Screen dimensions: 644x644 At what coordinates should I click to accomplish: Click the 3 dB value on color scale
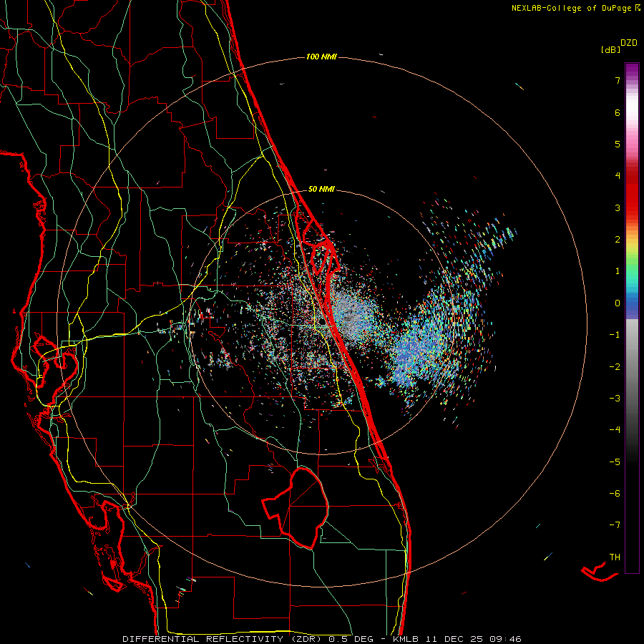pyautogui.click(x=618, y=208)
